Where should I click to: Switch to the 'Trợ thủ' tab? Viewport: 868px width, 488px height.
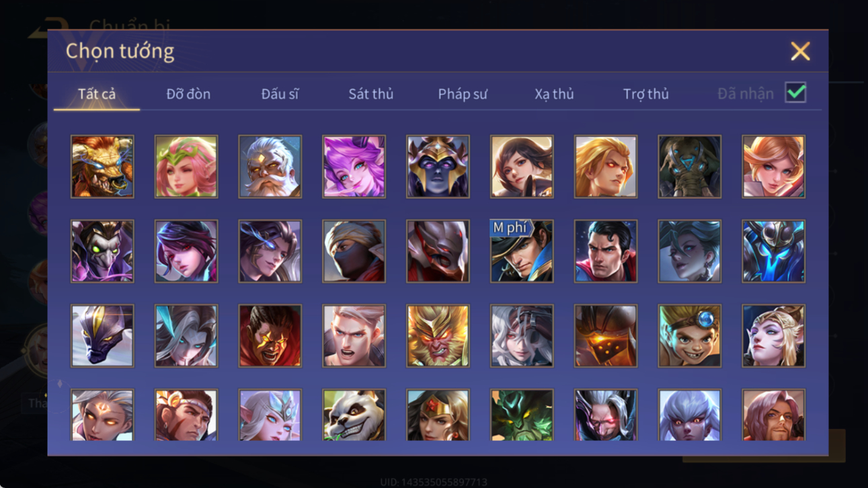645,94
